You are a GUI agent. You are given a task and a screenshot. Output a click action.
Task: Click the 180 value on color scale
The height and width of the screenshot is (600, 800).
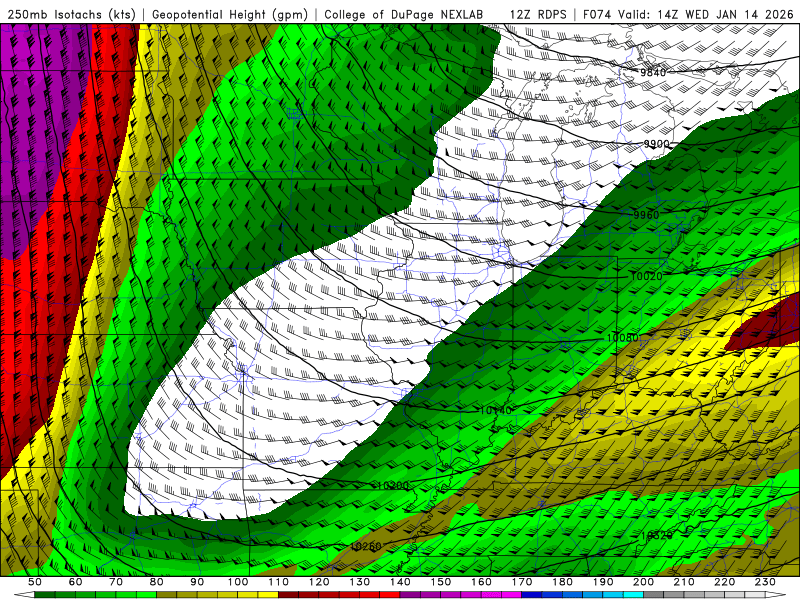(x=562, y=582)
